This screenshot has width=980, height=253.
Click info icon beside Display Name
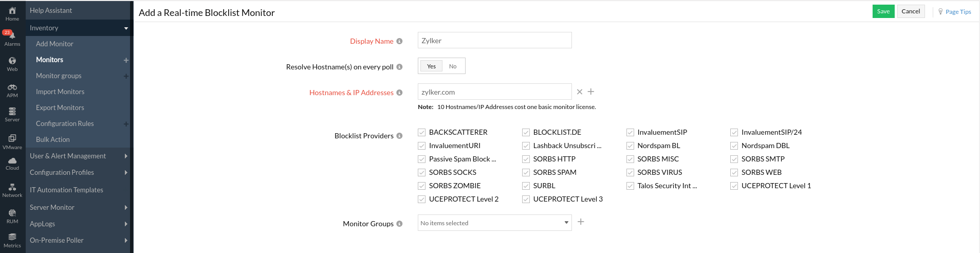click(399, 41)
